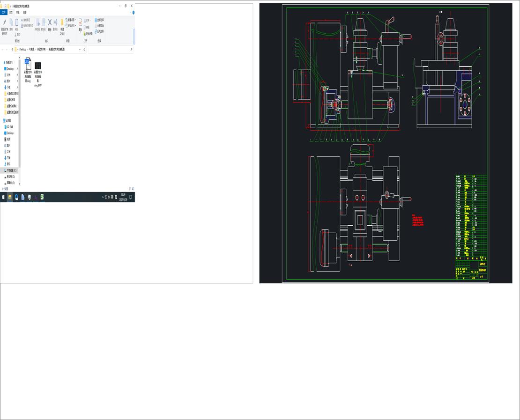Expand the address bar history dropdown arrow
Viewport: 520px width, 420px height.
click(x=80, y=49)
